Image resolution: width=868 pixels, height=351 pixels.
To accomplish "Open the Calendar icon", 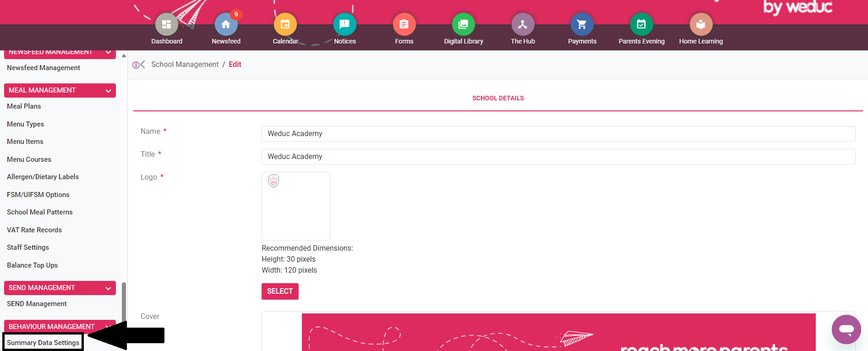I will pyautogui.click(x=285, y=24).
